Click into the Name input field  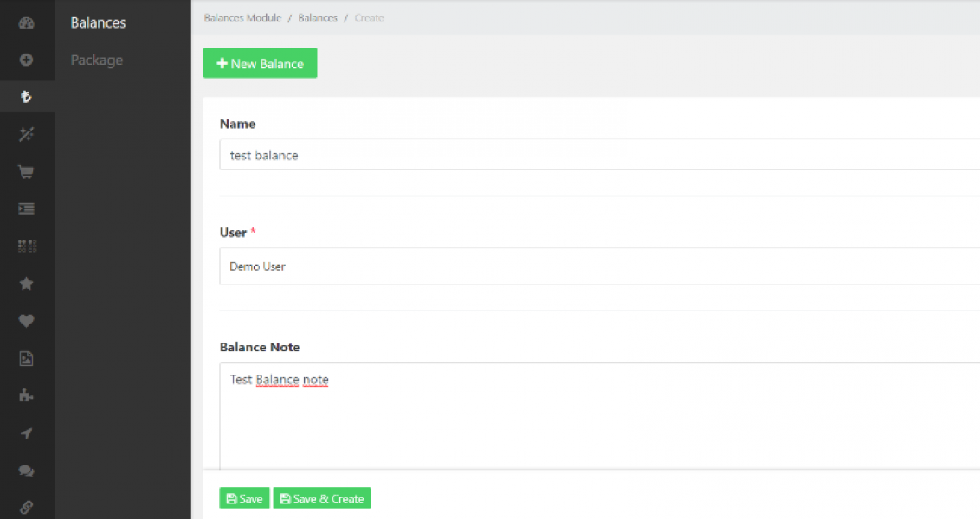[597, 156]
